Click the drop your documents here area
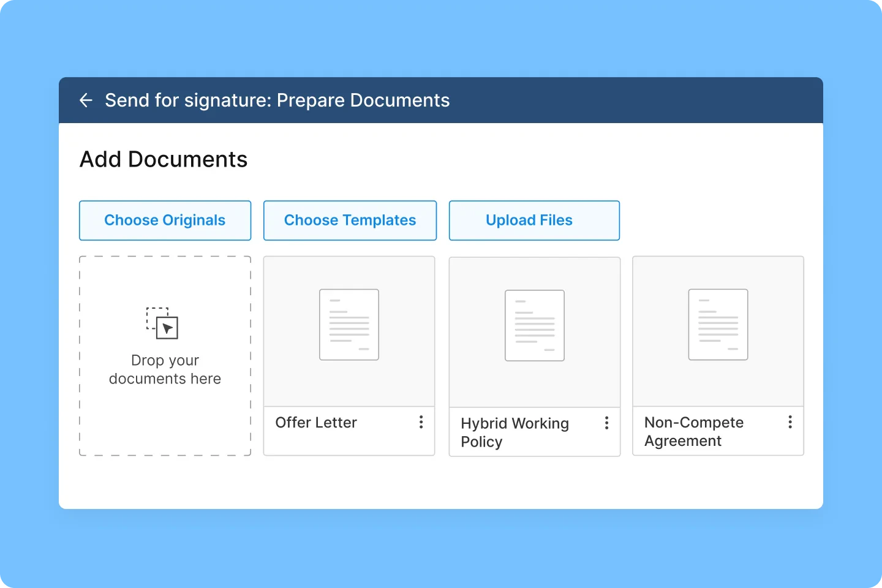 click(x=165, y=356)
